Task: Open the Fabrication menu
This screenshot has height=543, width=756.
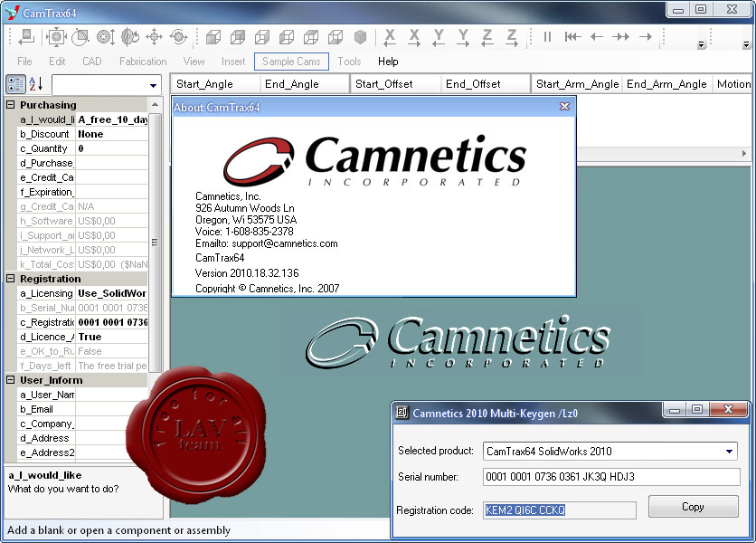Action: click(x=143, y=62)
